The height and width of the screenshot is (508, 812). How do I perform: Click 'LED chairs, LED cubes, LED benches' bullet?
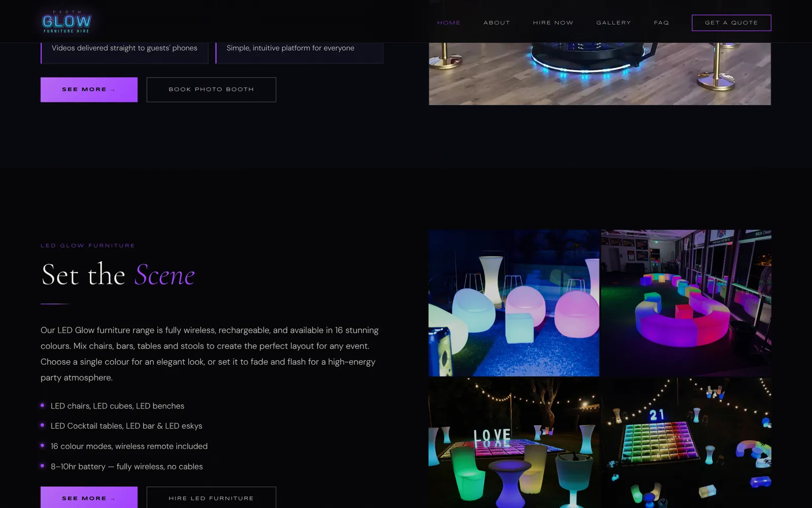(117, 406)
